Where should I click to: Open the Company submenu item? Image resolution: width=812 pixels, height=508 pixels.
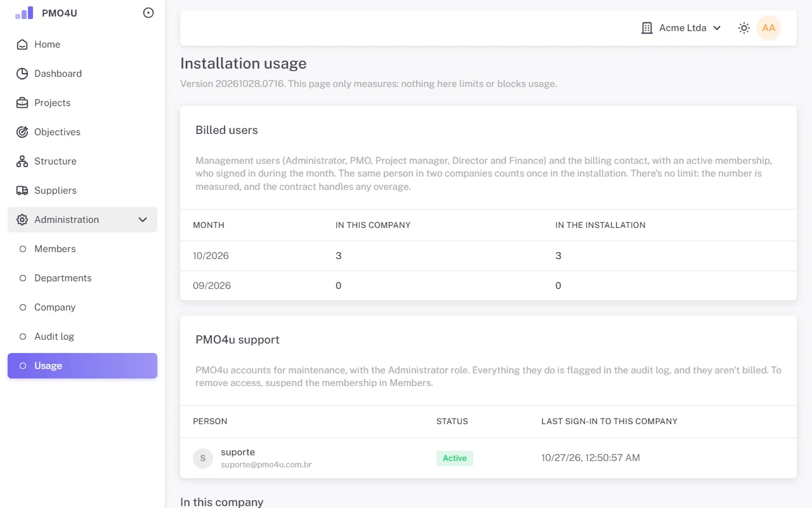pyautogui.click(x=82, y=307)
